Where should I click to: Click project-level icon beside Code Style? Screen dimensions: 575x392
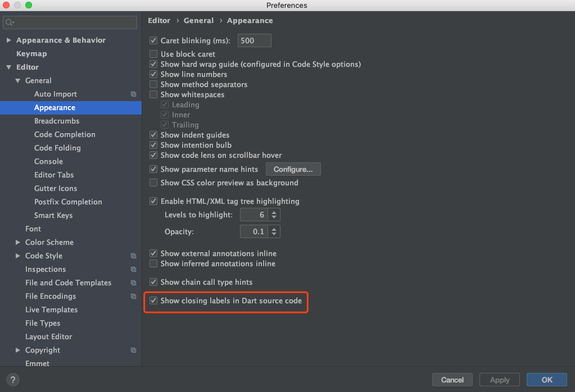(x=133, y=256)
